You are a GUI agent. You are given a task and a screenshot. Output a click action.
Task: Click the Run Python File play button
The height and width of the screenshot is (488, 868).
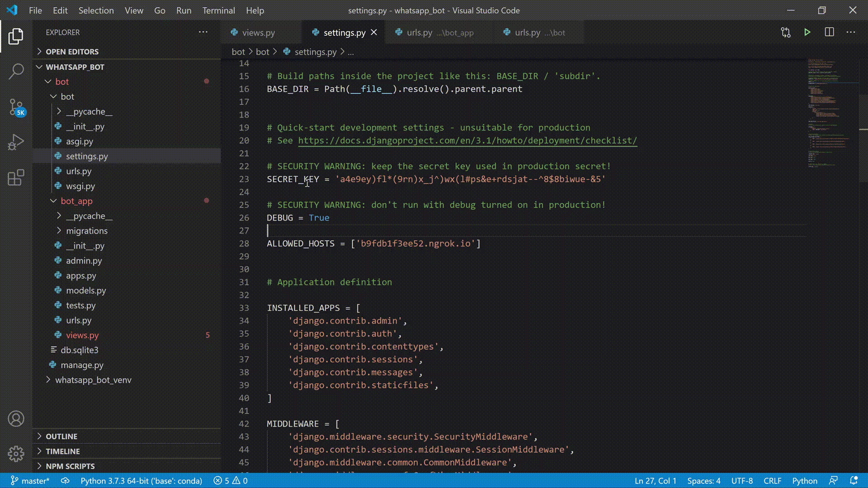tap(807, 32)
